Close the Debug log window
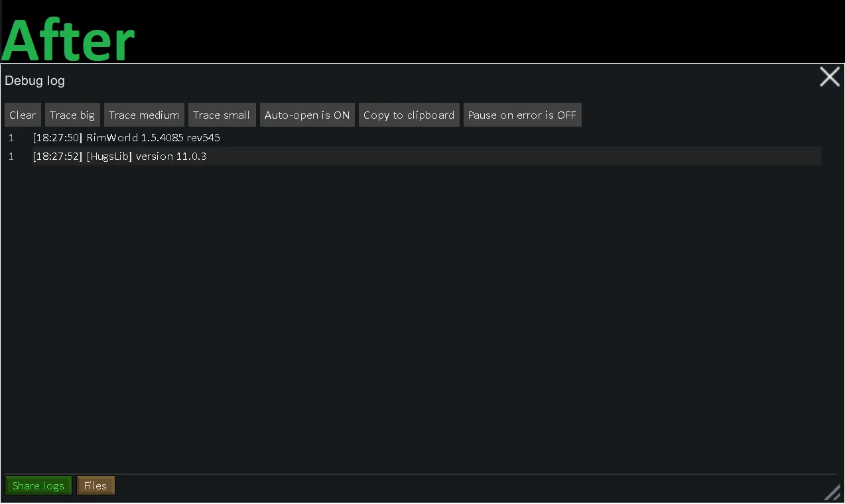 point(830,77)
